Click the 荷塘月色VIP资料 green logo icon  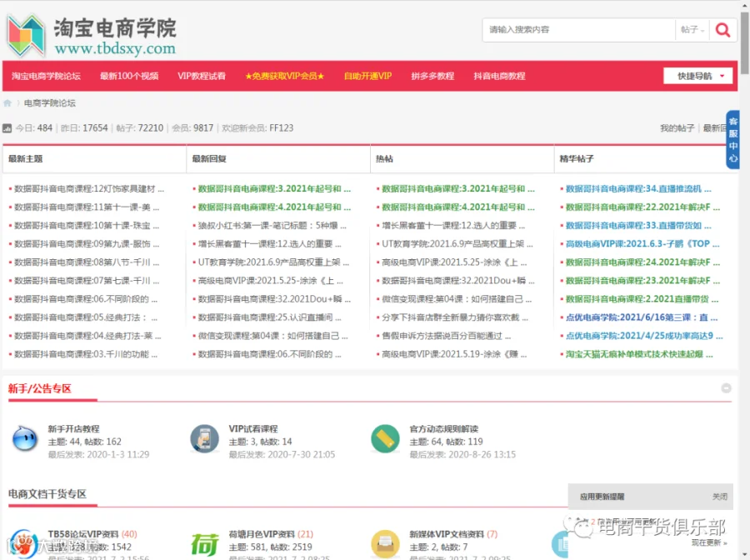pos(205,544)
